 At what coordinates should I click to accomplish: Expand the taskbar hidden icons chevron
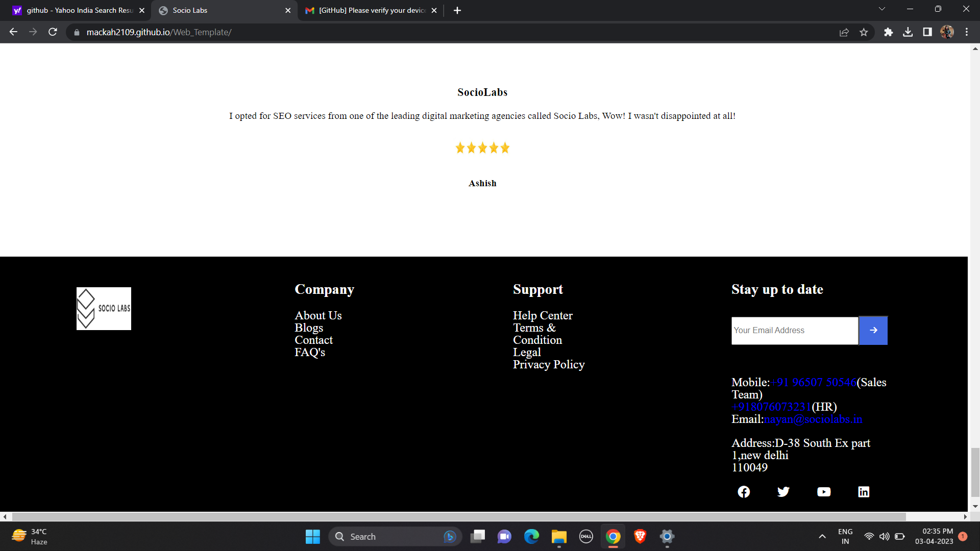pos(822,536)
